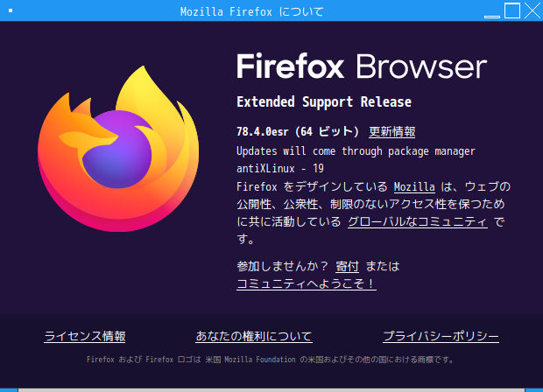Image resolution: width=543 pixels, height=392 pixels.
Task: Close the About Firefox window
Action: pyautogui.click(x=532, y=10)
